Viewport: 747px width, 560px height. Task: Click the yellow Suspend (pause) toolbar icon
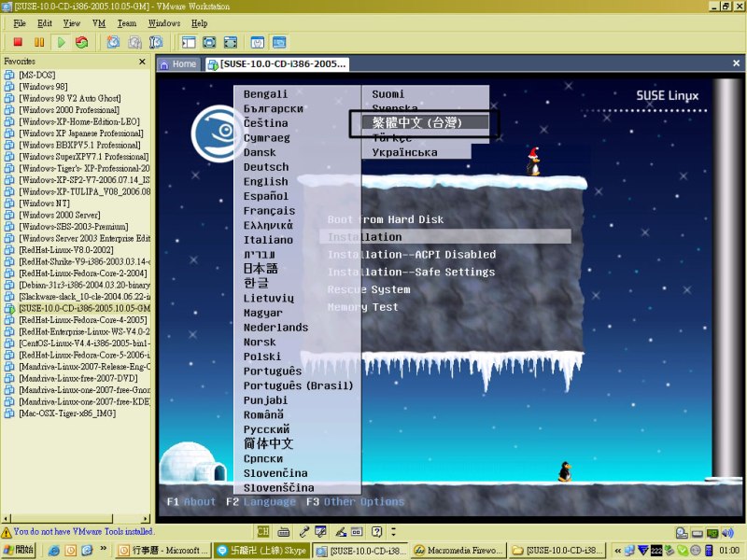coord(39,42)
